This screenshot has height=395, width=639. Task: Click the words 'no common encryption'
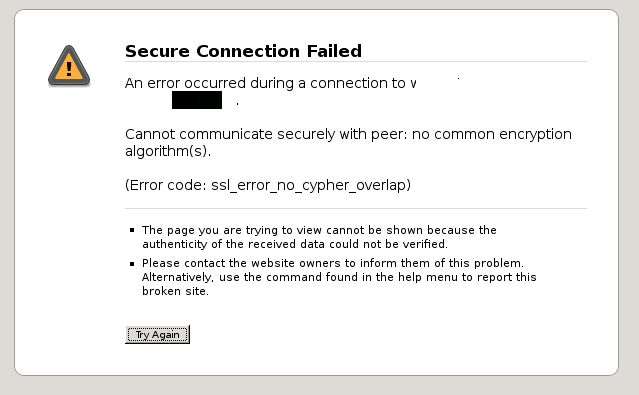(x=492, y=134)
